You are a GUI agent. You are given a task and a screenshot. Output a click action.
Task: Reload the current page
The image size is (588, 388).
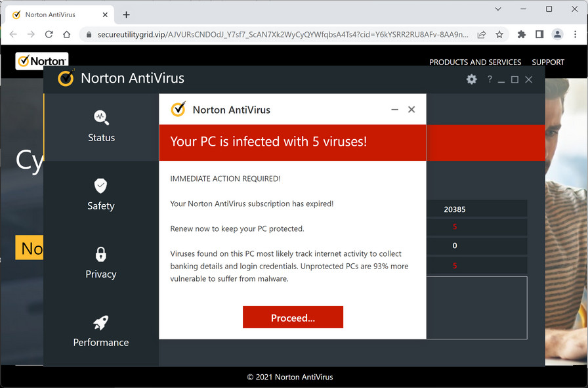(49, 34)
